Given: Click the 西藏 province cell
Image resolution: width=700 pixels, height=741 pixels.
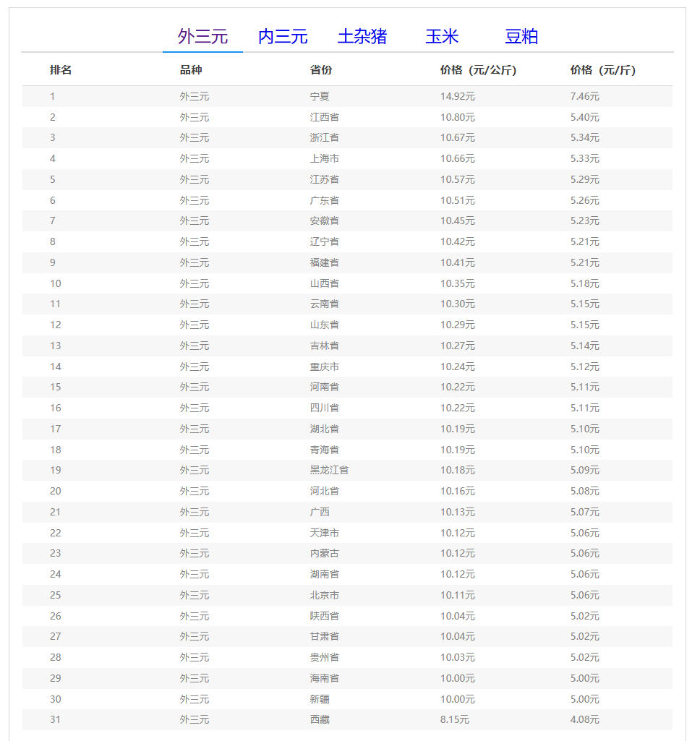Looking at the screenshot, I should 320,719.
